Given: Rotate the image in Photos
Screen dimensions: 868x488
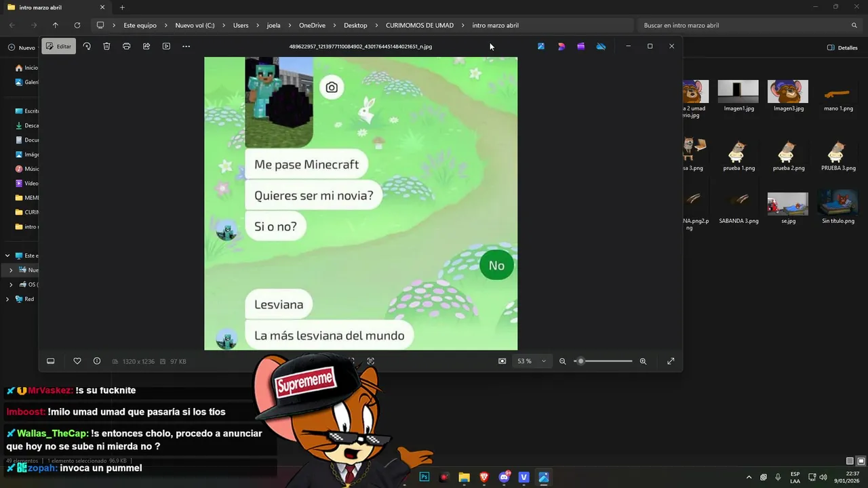Looking at the screenshot, I should coord(87,47).
